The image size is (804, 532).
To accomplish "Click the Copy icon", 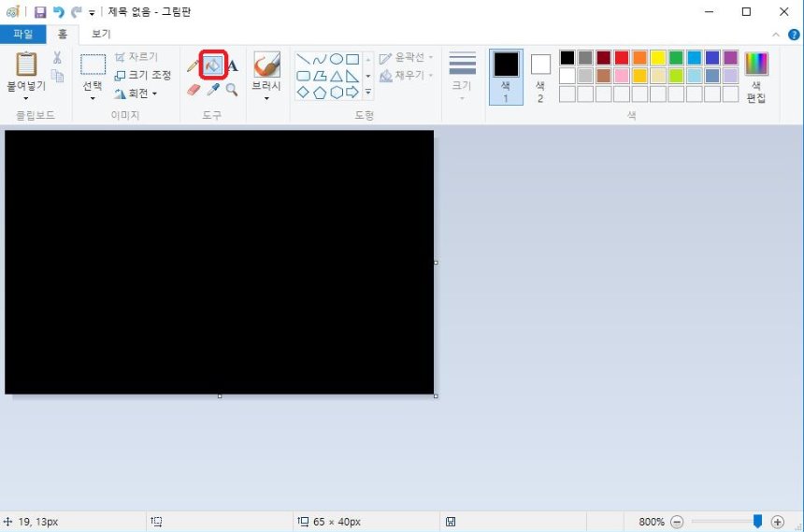I will [x=57, y=76].
